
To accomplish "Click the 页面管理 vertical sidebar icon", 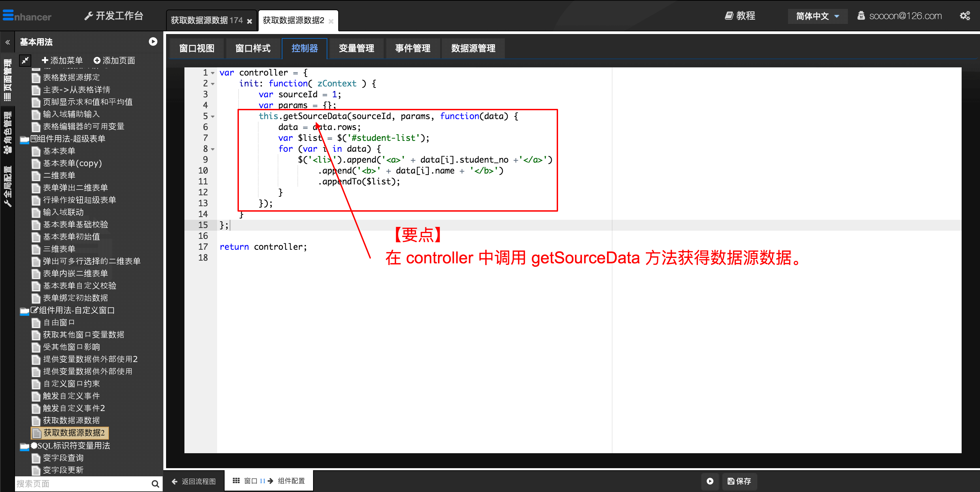I will tap(7, 80).
